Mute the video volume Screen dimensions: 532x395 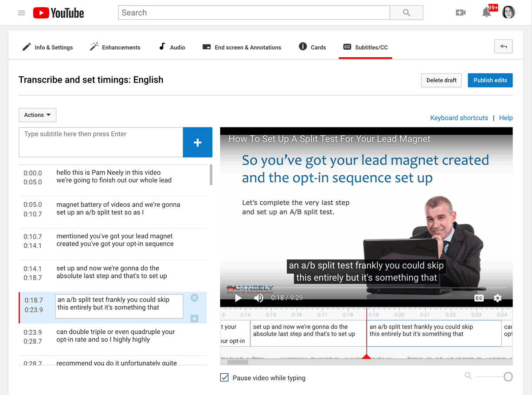258,298
